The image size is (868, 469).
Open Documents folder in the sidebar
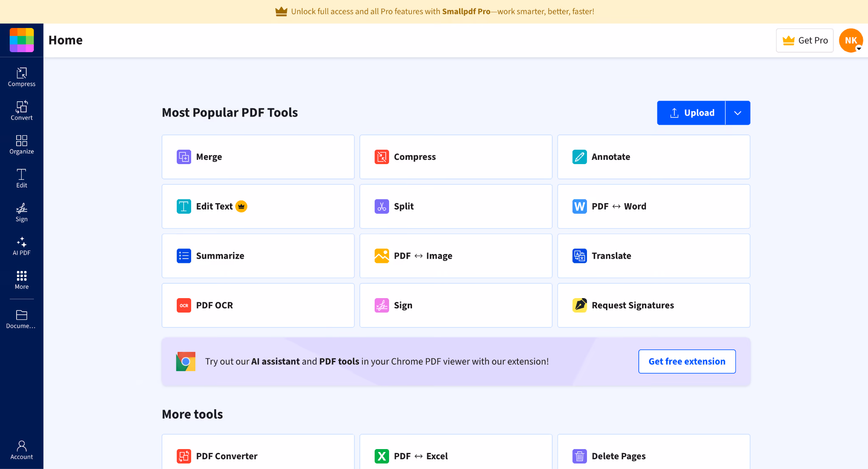pos(22,319)
